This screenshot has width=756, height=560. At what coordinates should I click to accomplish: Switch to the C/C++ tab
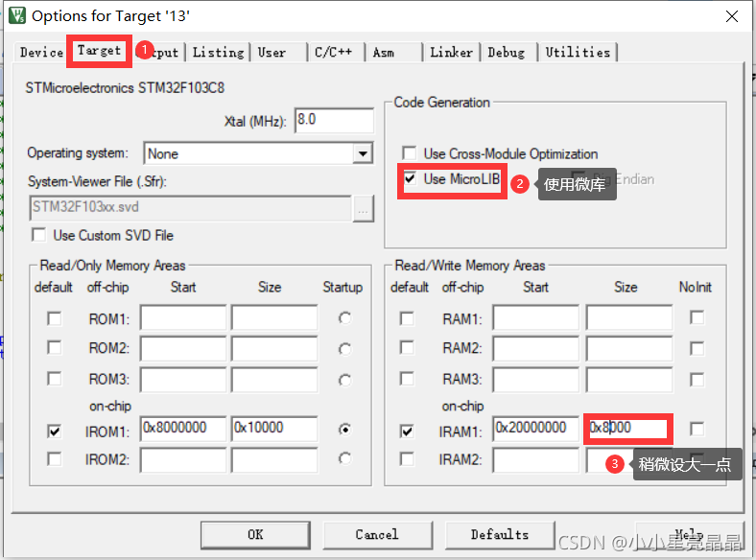click(333, 52)
